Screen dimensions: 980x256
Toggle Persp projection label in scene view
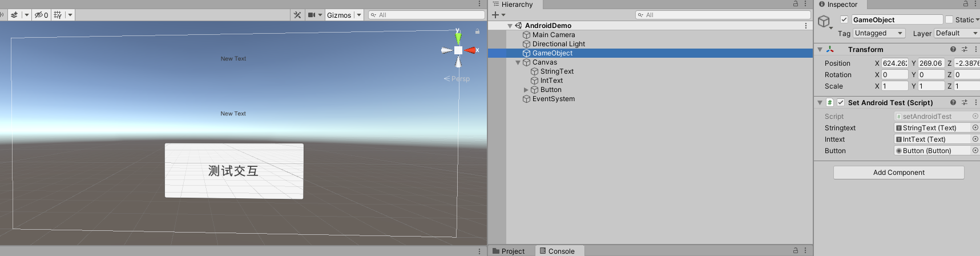[457, 79]
